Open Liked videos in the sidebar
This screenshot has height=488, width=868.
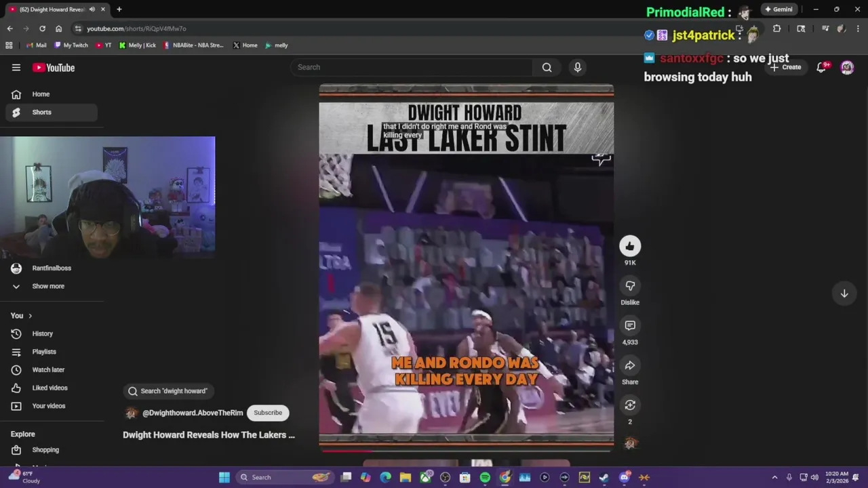(x=51, y=388)
